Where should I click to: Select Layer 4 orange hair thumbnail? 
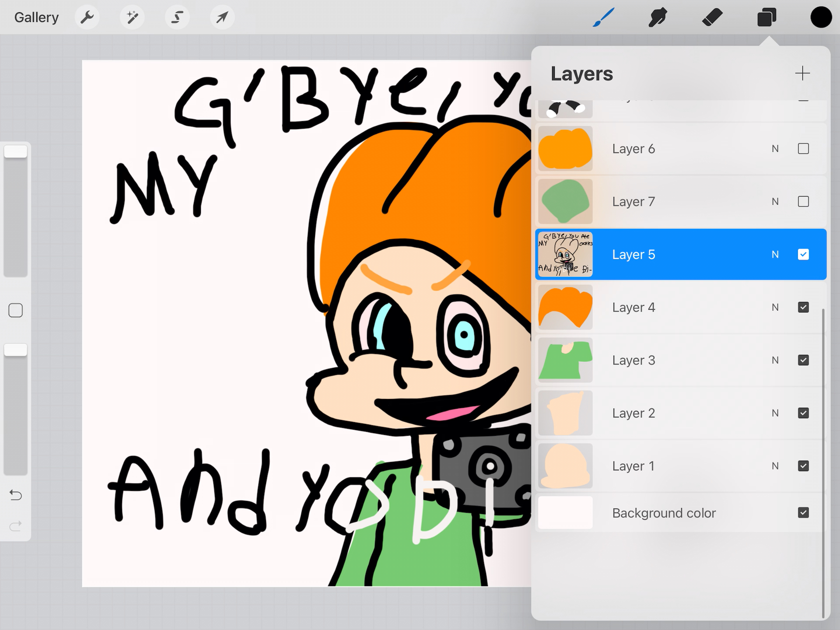[x=565, y=307]
